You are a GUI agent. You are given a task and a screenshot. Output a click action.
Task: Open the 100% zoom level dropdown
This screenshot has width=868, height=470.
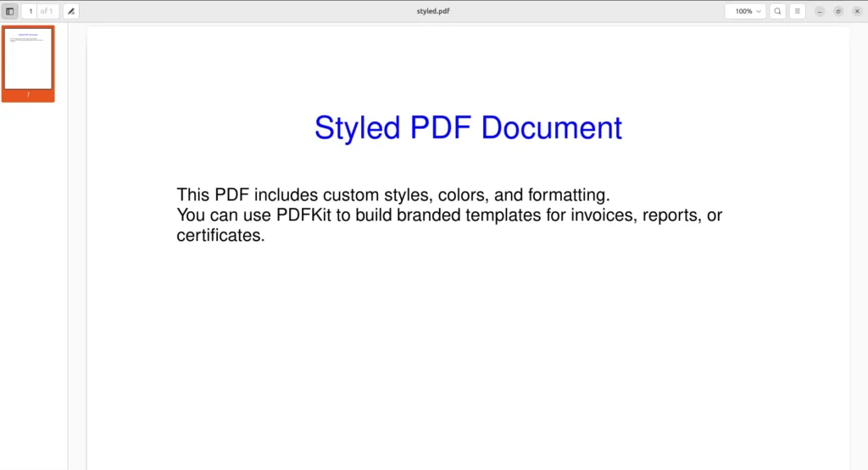[745, 11]
